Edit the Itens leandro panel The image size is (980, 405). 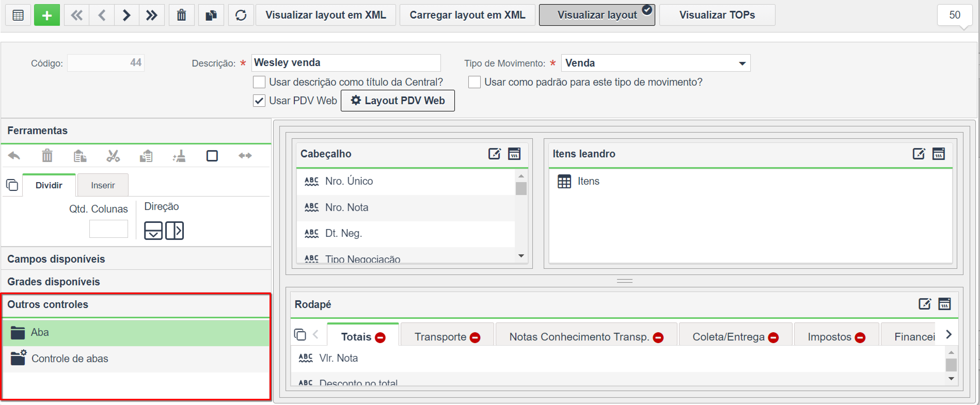(x=919, y=154)
